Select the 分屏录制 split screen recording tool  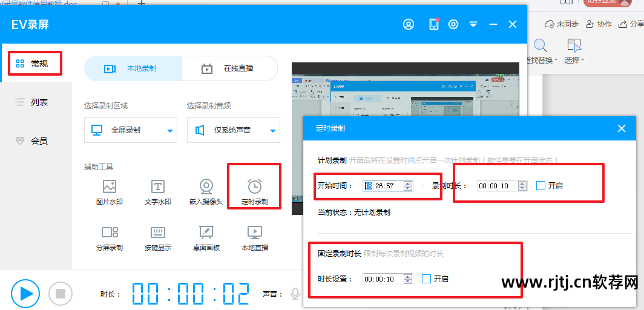(x=109, y=239)
